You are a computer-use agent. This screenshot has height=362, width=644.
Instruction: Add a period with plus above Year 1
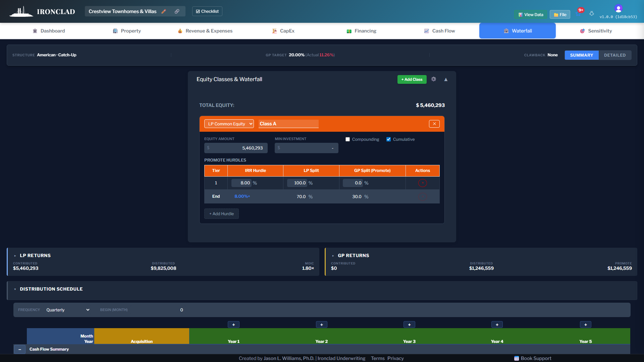point(233,324)
